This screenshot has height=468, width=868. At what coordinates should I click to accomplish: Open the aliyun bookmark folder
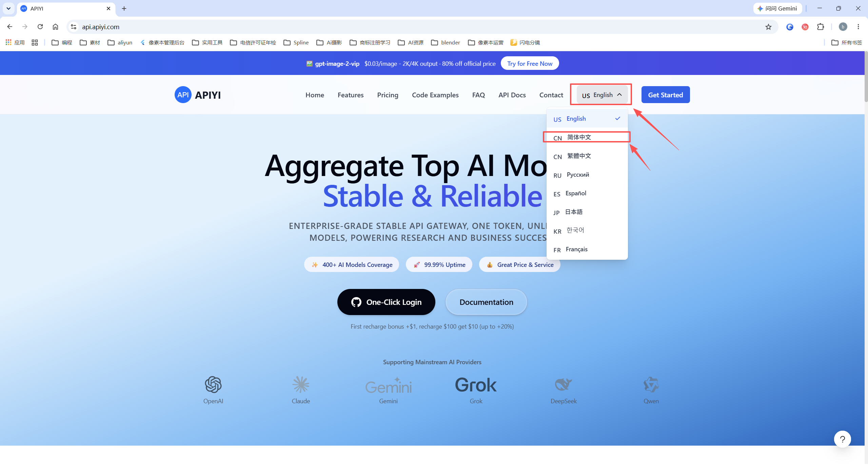click(x=120, y=42)
